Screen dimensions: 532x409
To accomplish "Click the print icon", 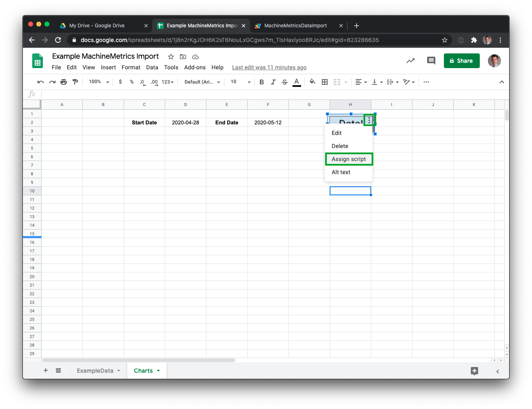I will [x=64, y=82].
